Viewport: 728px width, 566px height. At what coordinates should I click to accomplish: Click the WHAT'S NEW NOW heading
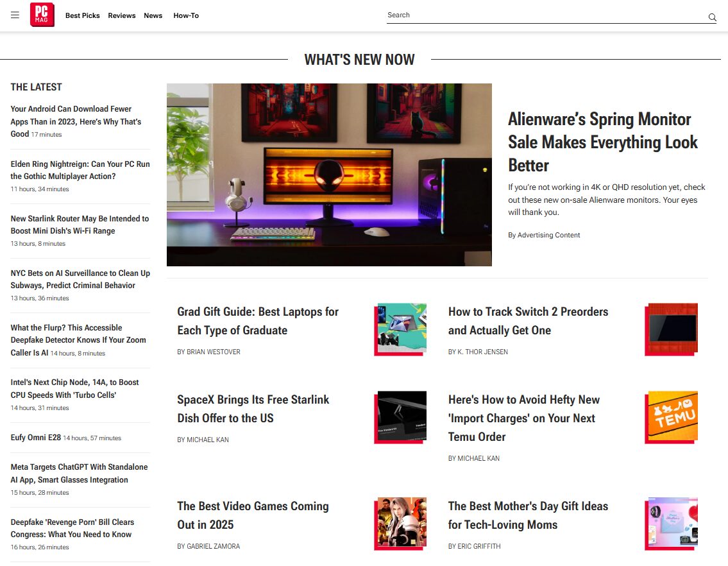[359, 60]
